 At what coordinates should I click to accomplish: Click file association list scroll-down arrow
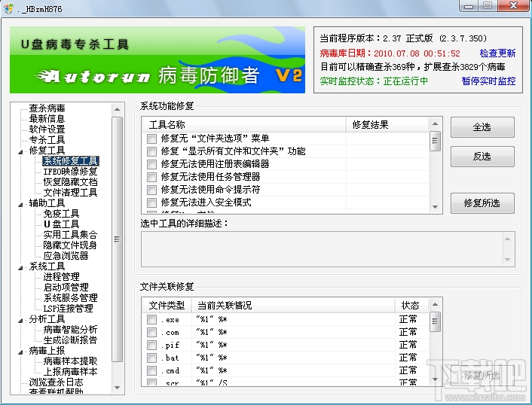pos(436,379)
